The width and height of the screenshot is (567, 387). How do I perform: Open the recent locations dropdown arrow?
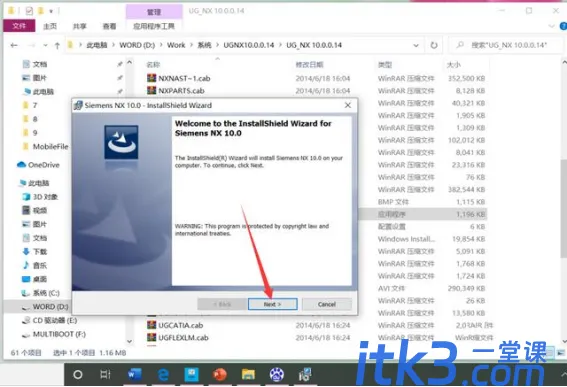[x=46, y=45]
